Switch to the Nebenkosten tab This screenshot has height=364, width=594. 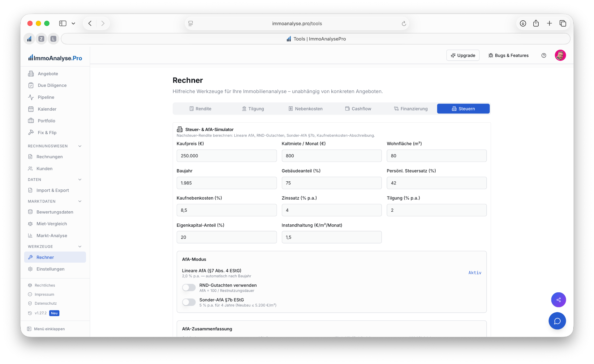[305, 109]
